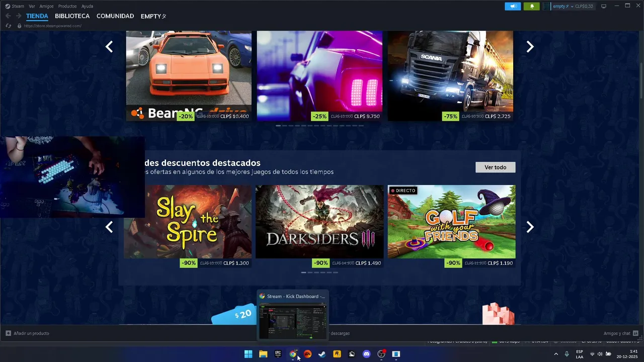Switch to the COMUNIDAD tab
The image size is (644, 362).
coord(115,16)
